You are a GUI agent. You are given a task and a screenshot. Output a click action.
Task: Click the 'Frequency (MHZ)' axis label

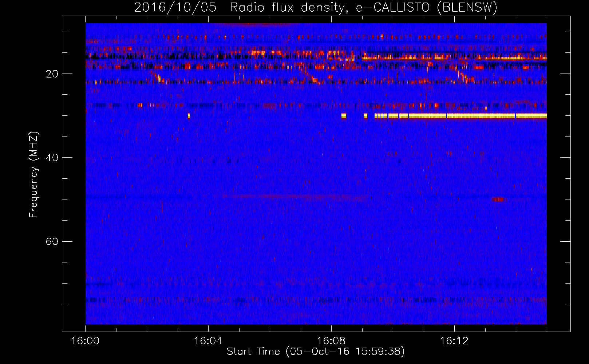33,175
